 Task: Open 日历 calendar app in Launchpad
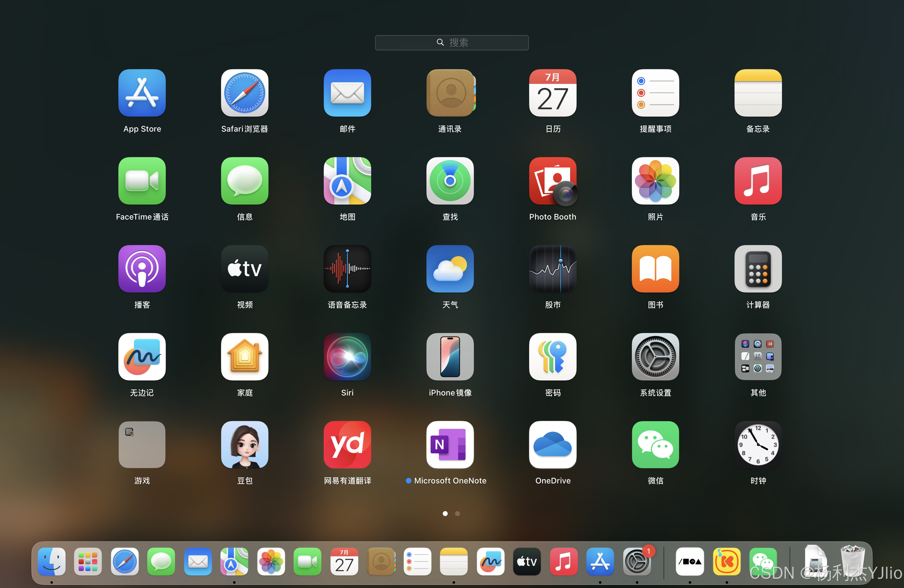point(553,93)
